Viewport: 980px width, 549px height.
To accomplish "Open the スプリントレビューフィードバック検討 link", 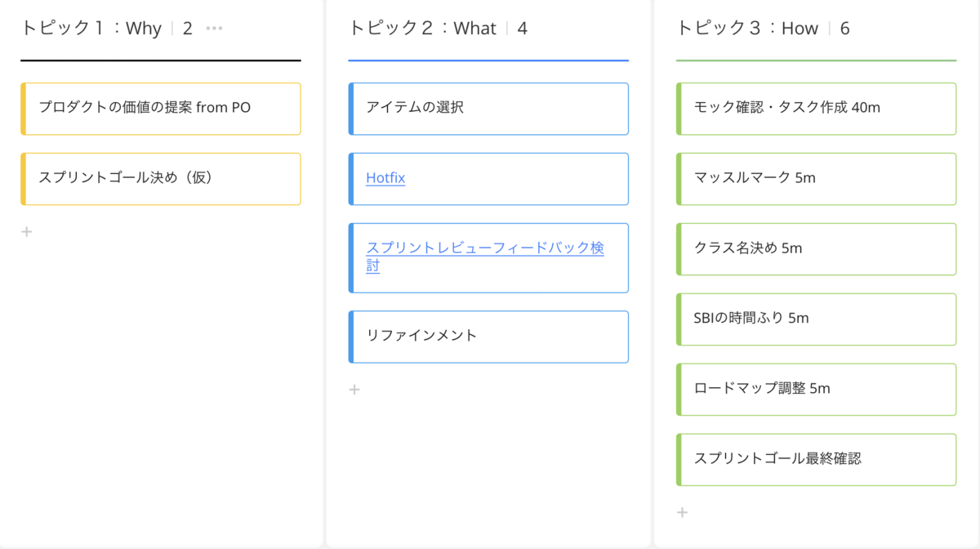I will 485,248.
